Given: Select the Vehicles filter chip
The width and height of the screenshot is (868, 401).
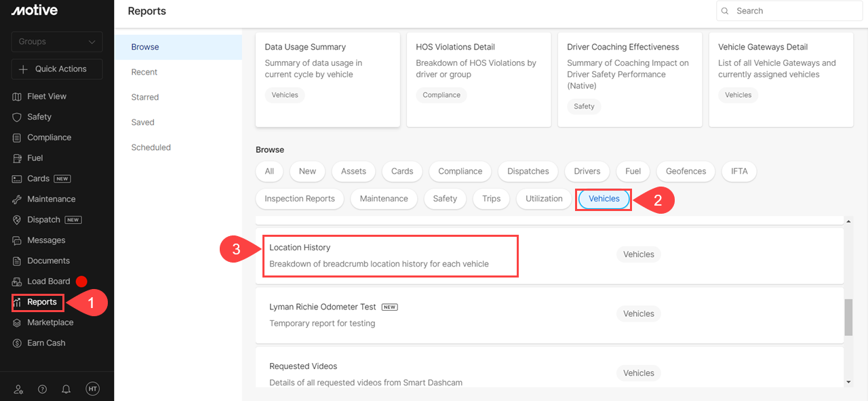Looking at the screenshot, I should 604,199.
